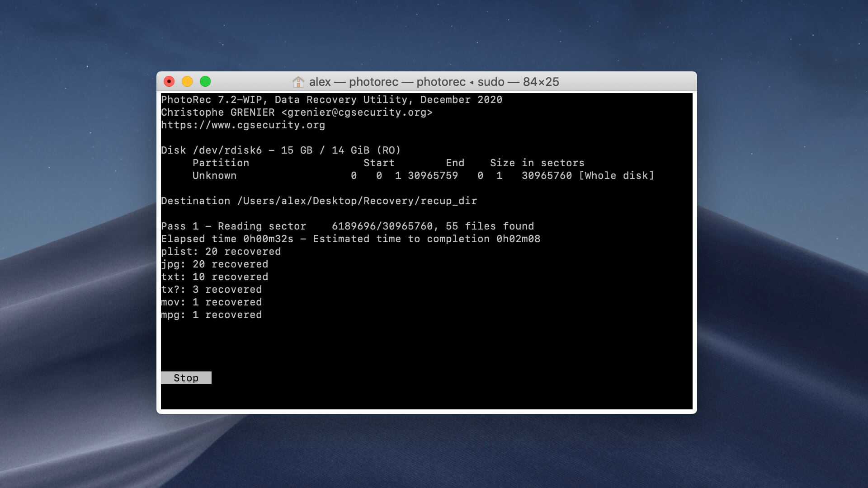Click 'Estimated time to completion 0h02m08'
This screenshot has height=488, width=868.
426,239
